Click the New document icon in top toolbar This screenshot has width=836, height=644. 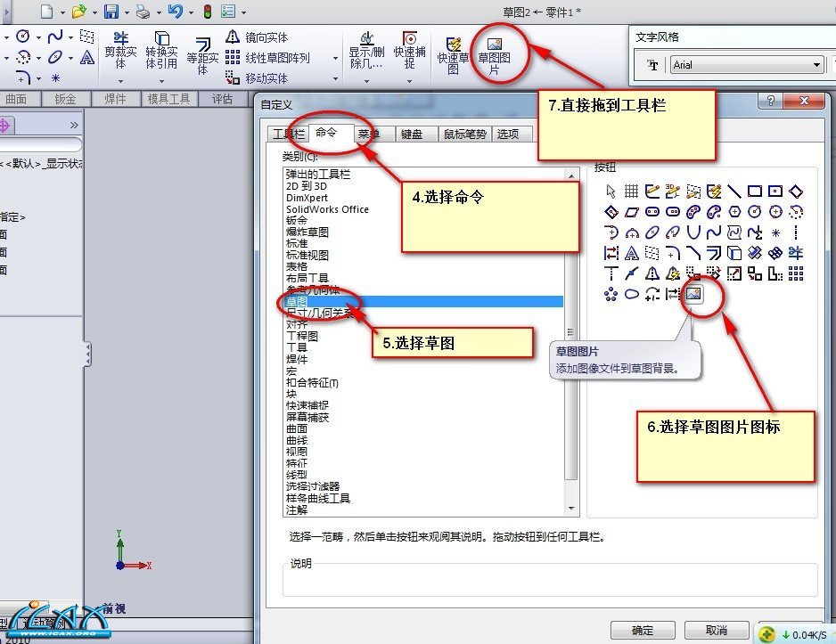[47, 12]
